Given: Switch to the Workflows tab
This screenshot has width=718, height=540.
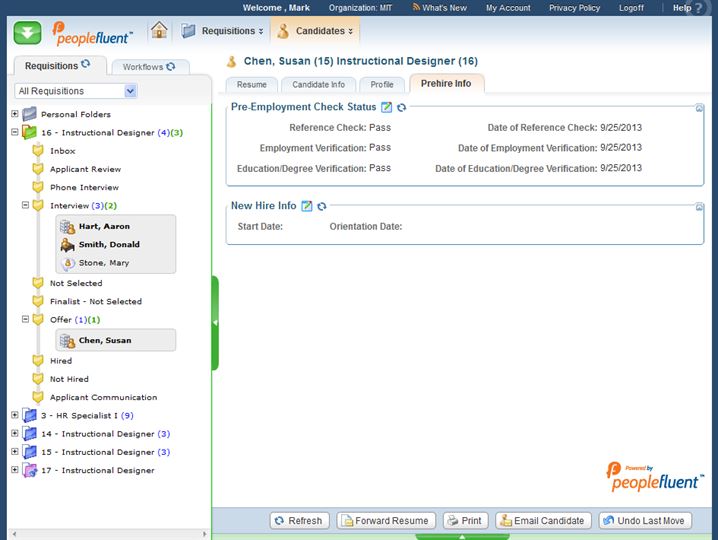Looking at the screenshot, I should [x=149, y=67].
